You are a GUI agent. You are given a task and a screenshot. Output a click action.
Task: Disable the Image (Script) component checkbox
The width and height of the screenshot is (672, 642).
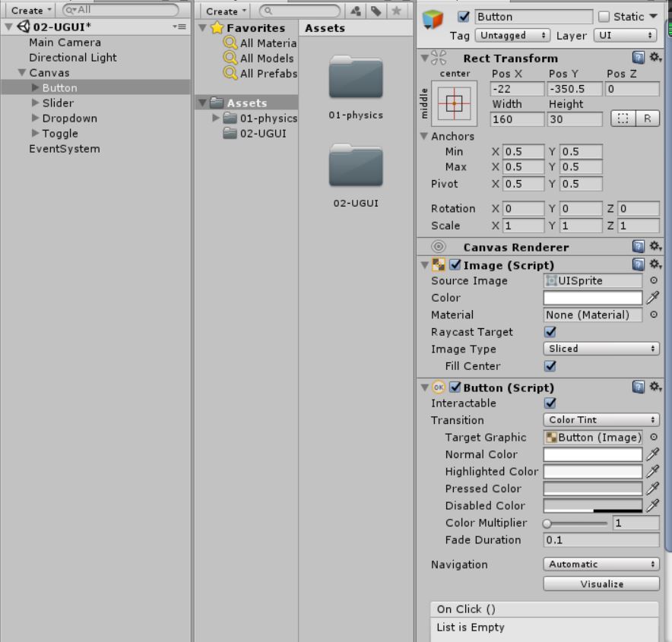pyautogui.click(x=455, y=264)
